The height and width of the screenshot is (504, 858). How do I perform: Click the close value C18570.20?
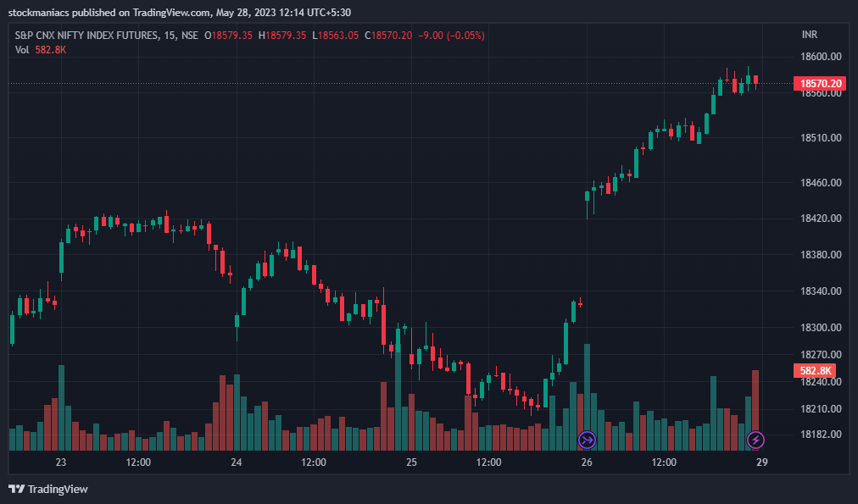(388, 36)
